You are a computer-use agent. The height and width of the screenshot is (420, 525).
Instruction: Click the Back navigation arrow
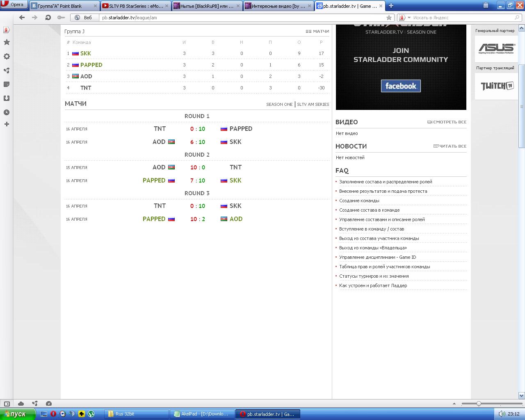22,18
